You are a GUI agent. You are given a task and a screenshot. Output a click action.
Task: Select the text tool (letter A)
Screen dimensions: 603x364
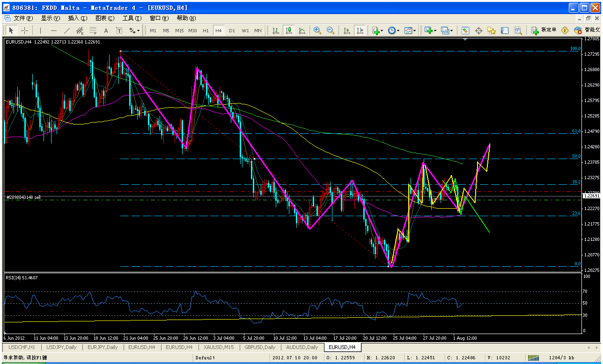pyautogui.click(x=106, y=30)
